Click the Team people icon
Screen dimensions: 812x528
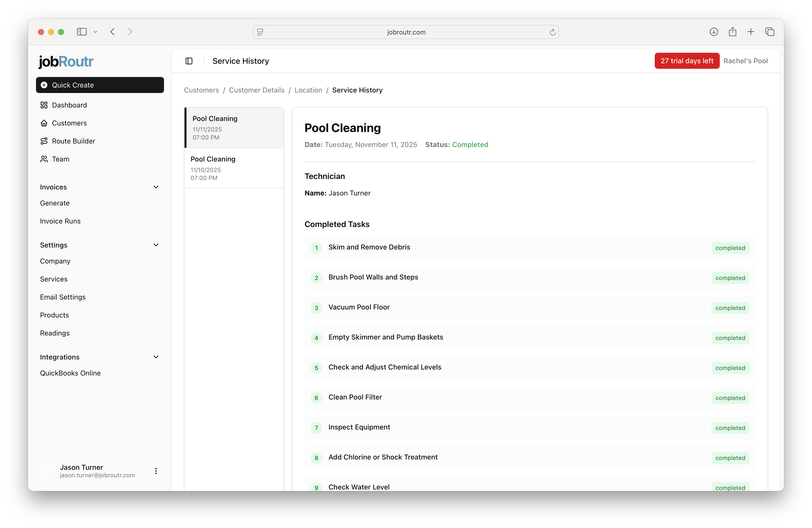(x=44, y=159)
